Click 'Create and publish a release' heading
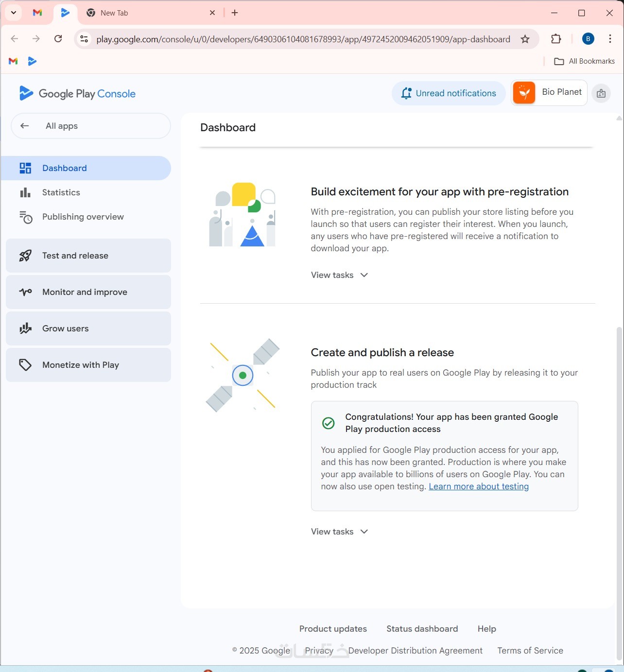The height and width of the screenshot is (672, 624). pos(382,353)
